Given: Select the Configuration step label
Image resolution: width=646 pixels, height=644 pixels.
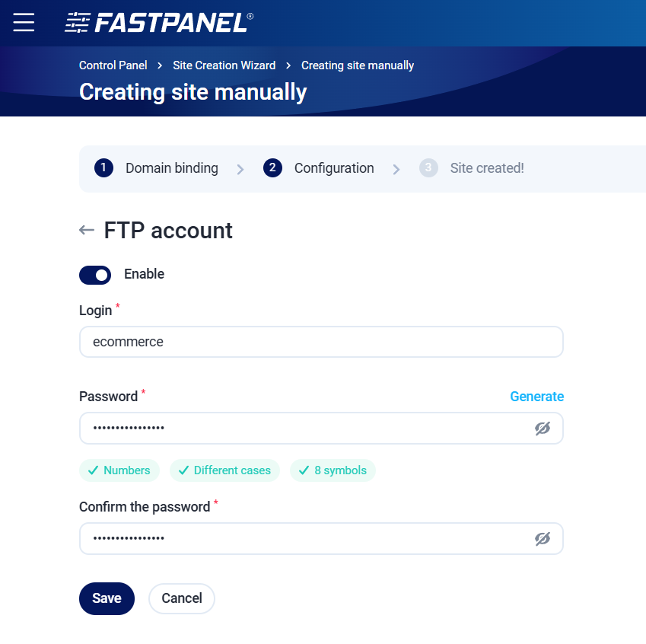Looking at the screenshot, I should pyautogui.click(x=334, y=168).
